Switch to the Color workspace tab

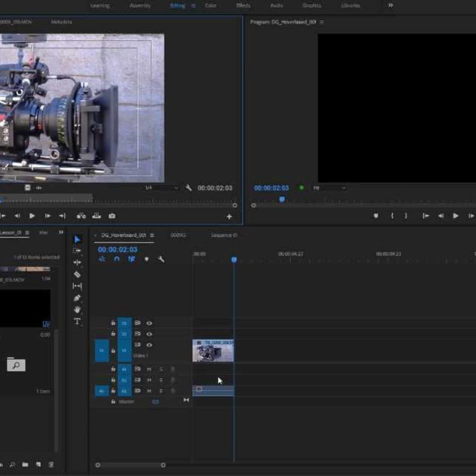(x=211, y=6)
